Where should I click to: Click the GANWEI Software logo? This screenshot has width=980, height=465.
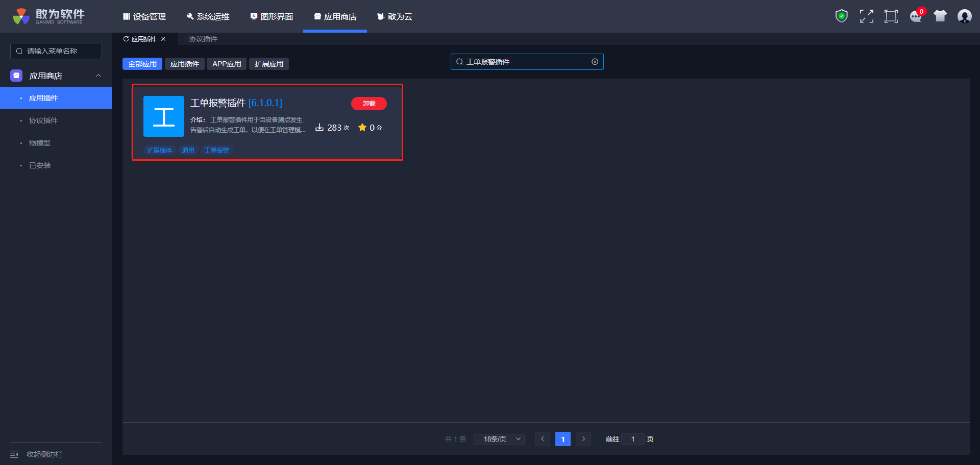(49, 16)
